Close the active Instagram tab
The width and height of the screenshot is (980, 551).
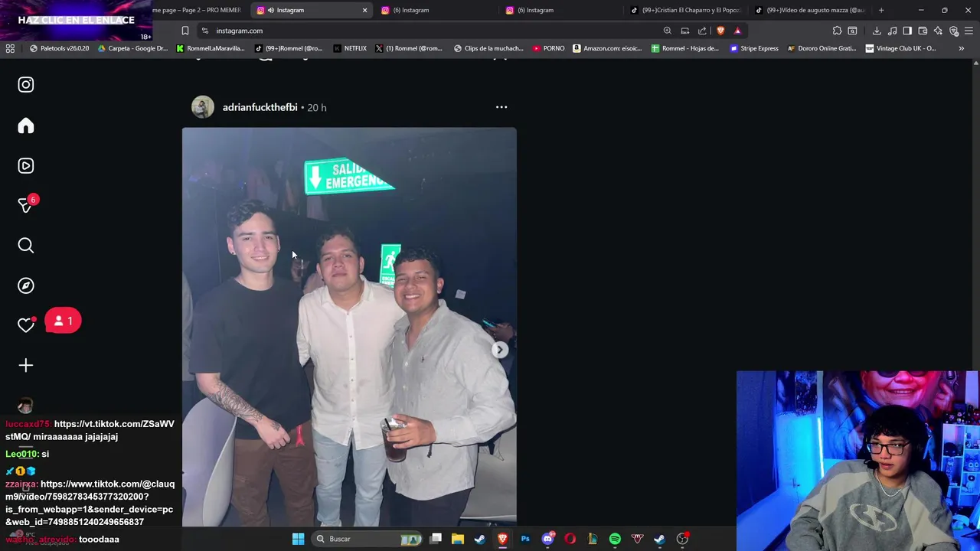point(364,10)
